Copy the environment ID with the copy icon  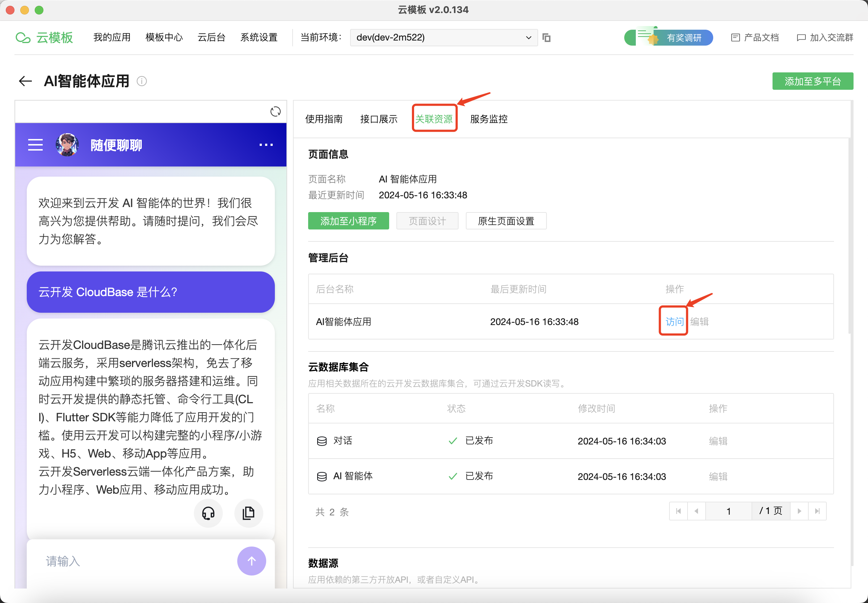pyautogui.click(x=546, y=37)
